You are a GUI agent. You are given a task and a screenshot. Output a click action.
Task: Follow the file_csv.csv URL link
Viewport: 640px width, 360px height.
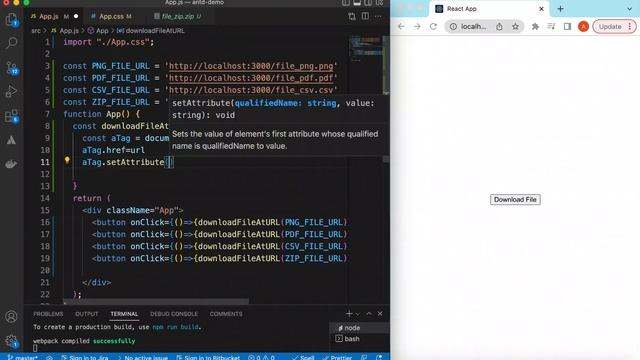tap(251, 90)
